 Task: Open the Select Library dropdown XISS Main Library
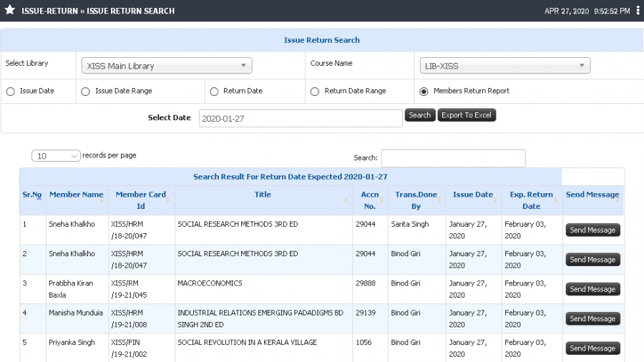point(167,66)
